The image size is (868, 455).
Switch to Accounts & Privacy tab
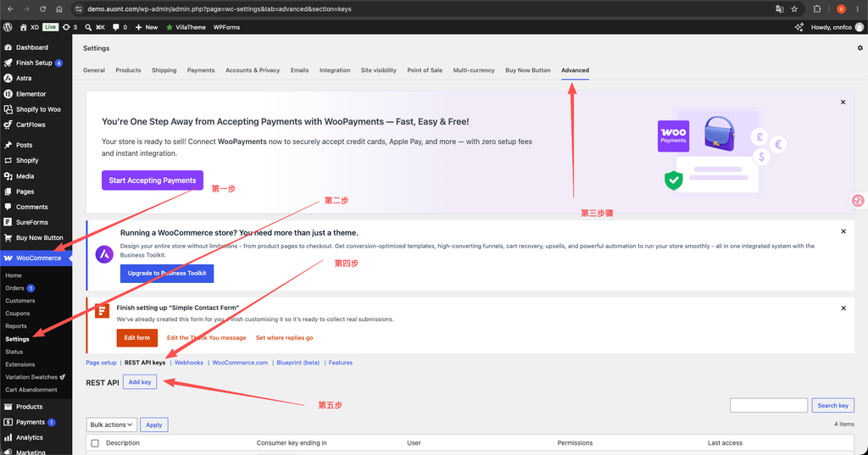click(x=253, y=70)
